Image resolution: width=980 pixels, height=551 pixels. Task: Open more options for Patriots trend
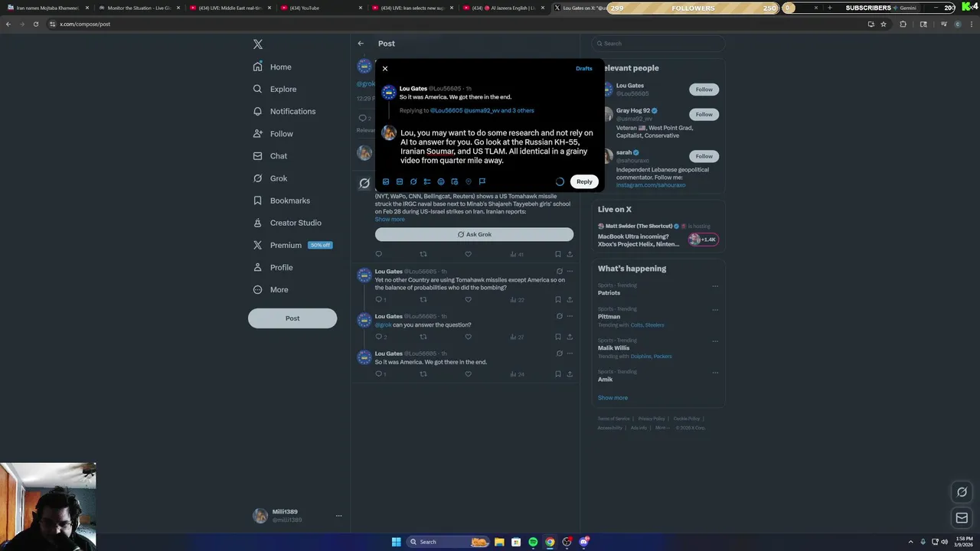pos(715,286)
